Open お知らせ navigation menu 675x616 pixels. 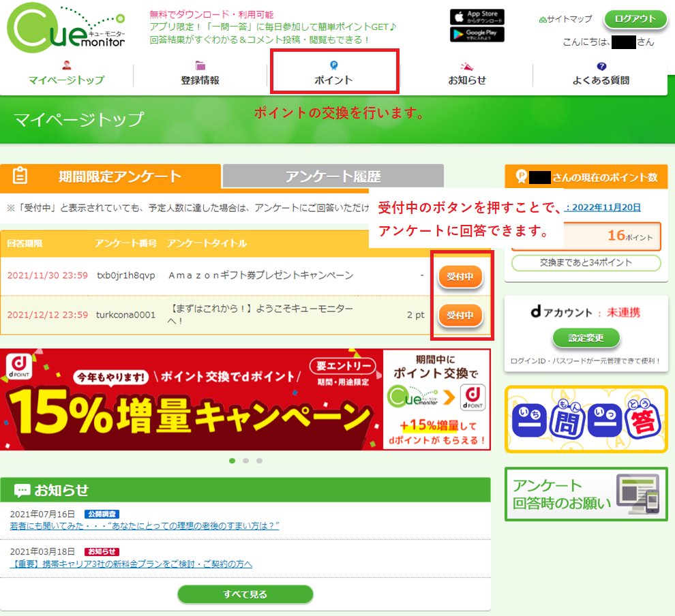(x=467, y=72)
